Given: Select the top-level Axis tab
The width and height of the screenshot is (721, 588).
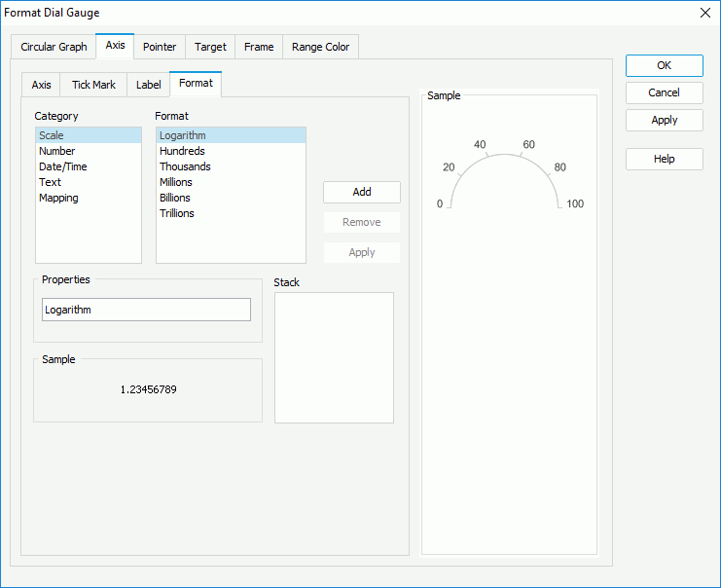Looking at the screenshot, I should (x=115, y=46).
